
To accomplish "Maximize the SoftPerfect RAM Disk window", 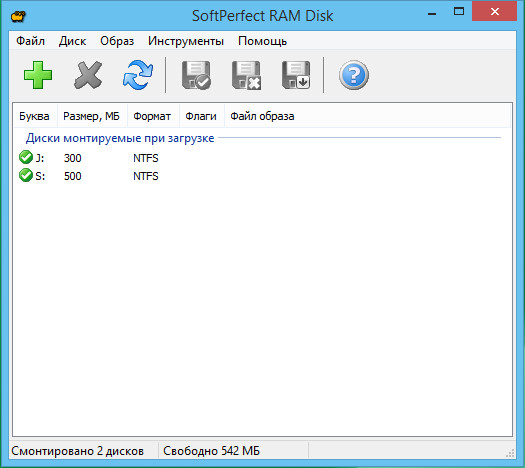I will pyautogui.click(x=458, y=12).
